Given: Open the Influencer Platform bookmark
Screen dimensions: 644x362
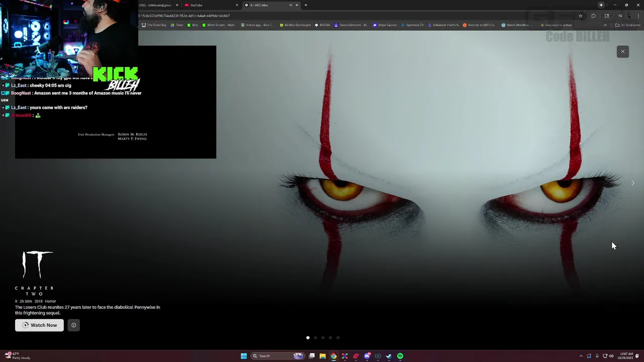Looking at the screenshot, I should (x=443, y=25).
